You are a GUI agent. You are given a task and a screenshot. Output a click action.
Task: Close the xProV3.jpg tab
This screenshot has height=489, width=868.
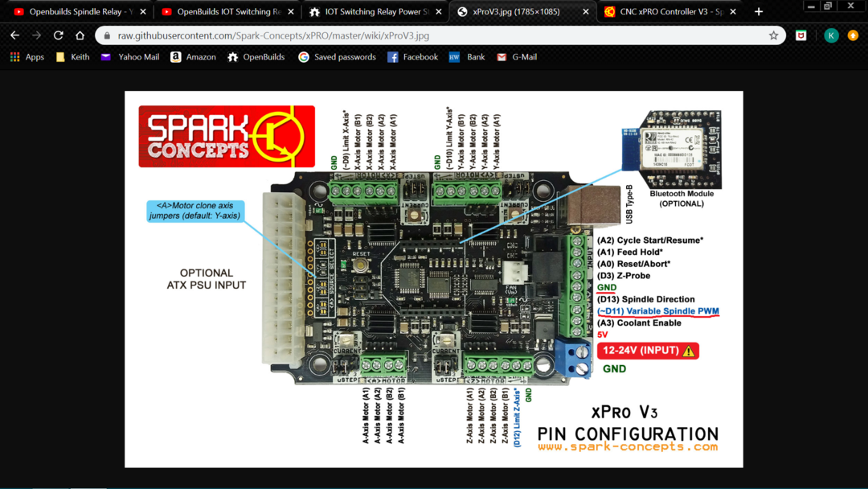point(585,11)
